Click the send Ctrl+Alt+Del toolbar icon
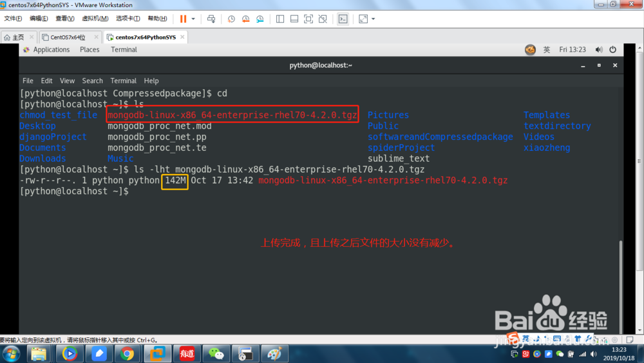The height and width of the screenshot is (363, 644). pos(211,19)
